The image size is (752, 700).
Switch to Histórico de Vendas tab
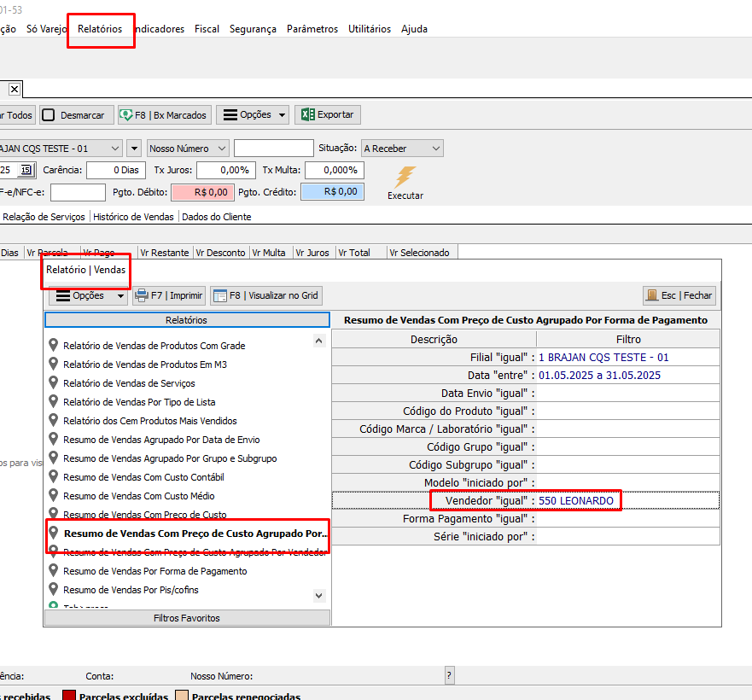point(133,217)
